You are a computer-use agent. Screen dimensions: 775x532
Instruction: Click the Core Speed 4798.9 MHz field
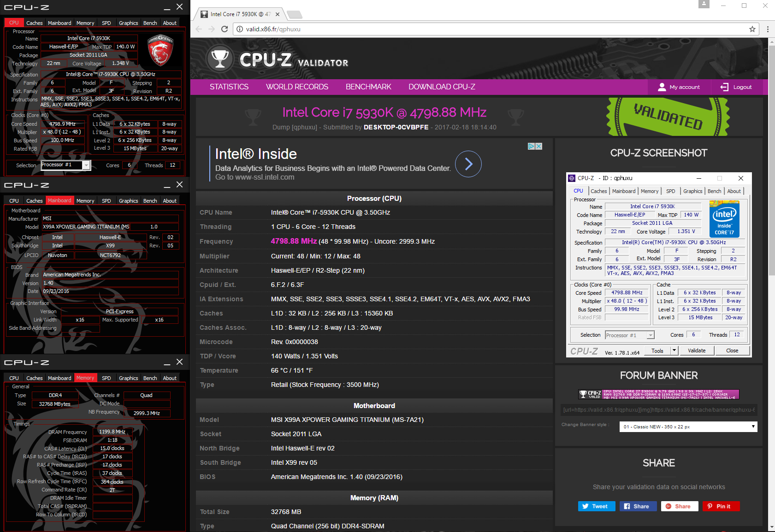(x=63, y=124)
